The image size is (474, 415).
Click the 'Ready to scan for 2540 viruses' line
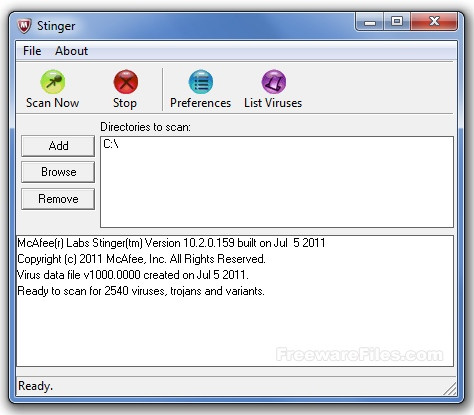(141, 291)
